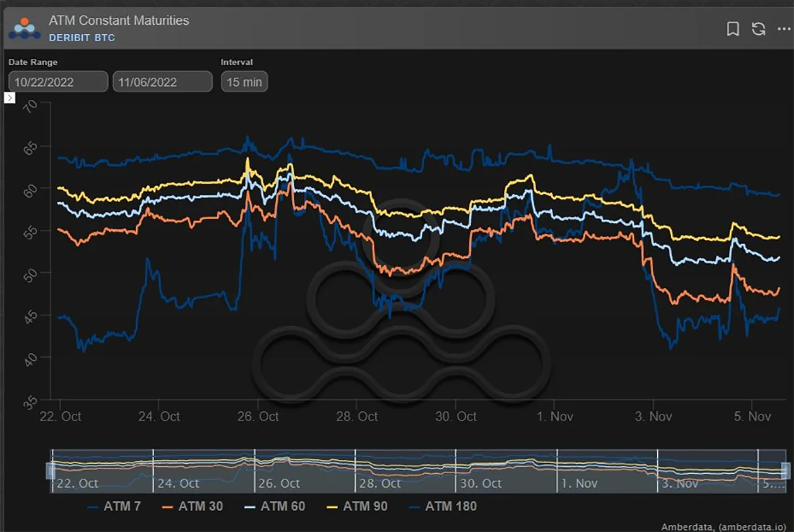794x532 pixels.
Task: Click the 3. Nov x-axis label
Action: tap(653, 416)
